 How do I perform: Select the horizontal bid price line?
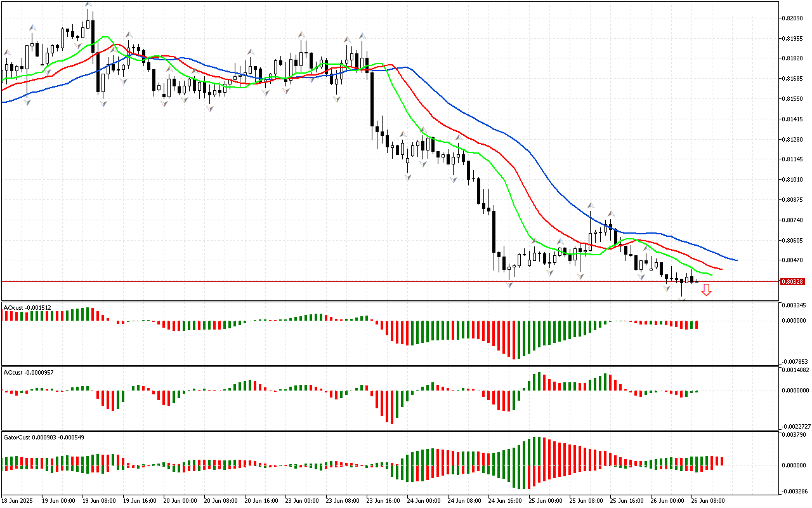click(x=381, y=281)
